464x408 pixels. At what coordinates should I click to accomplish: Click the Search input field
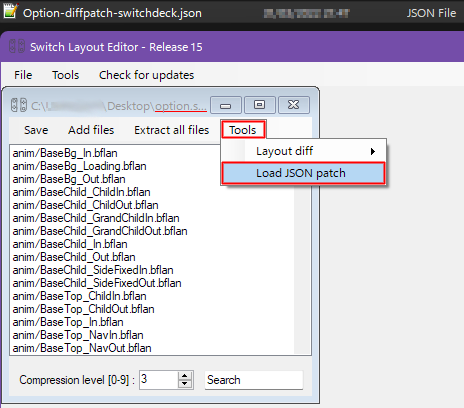[254, 380]
